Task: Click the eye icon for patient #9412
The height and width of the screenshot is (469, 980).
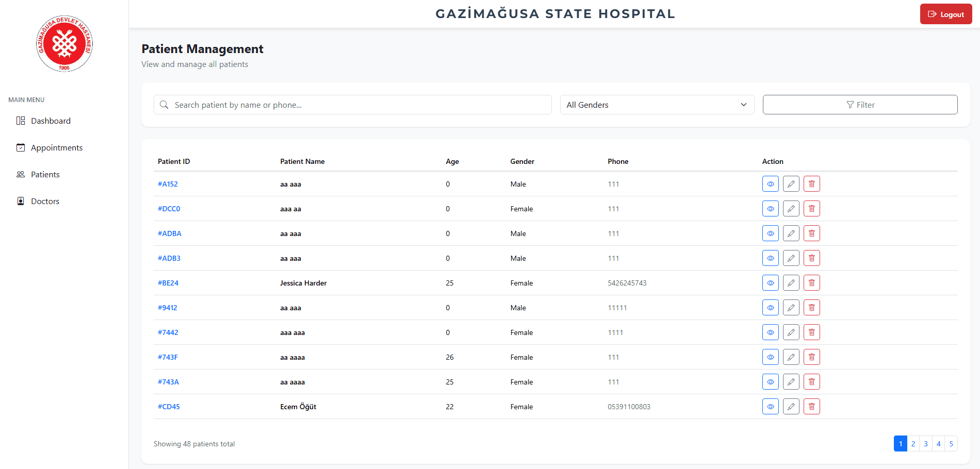Action: (770, 308)
